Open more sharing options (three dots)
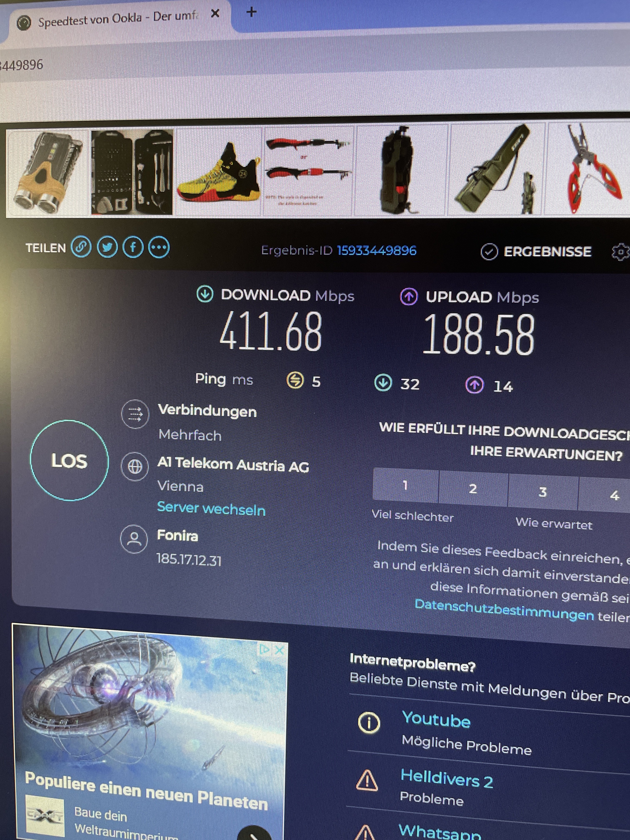 (159, 247)
